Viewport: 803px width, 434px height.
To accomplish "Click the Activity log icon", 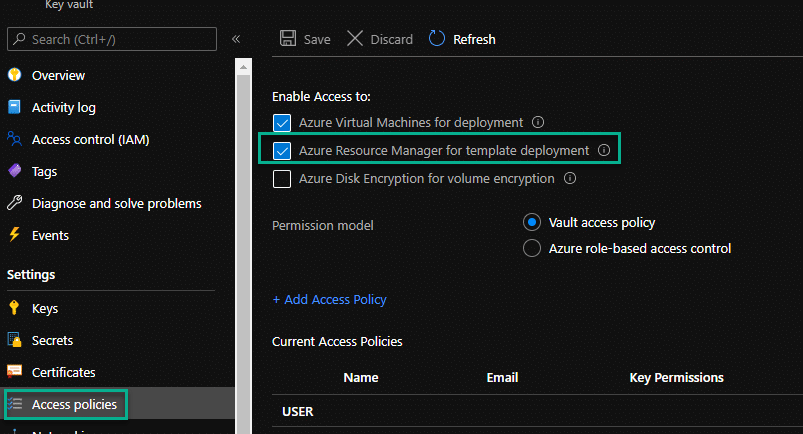I will (x=14, y=107).
